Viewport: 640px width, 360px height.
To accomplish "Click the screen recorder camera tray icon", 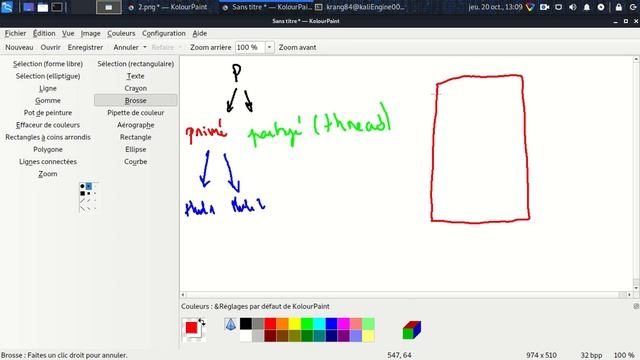I will tap(544, 7).
